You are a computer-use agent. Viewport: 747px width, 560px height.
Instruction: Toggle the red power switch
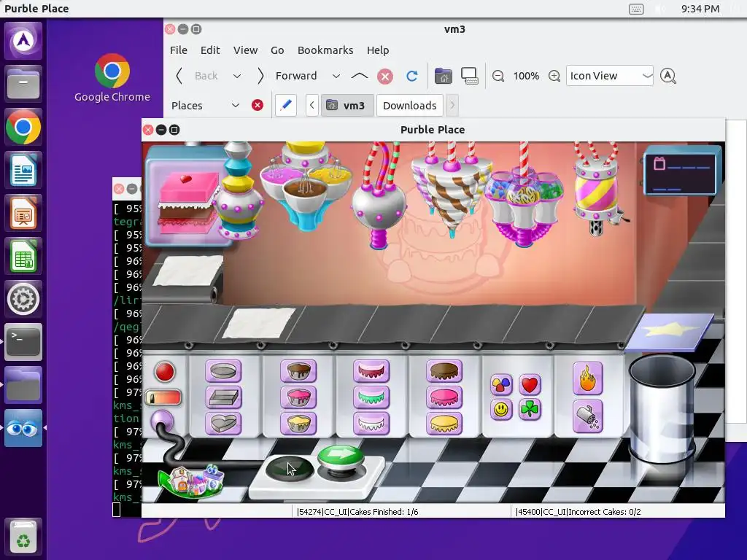pyautogui.click(x=163, y=397)
